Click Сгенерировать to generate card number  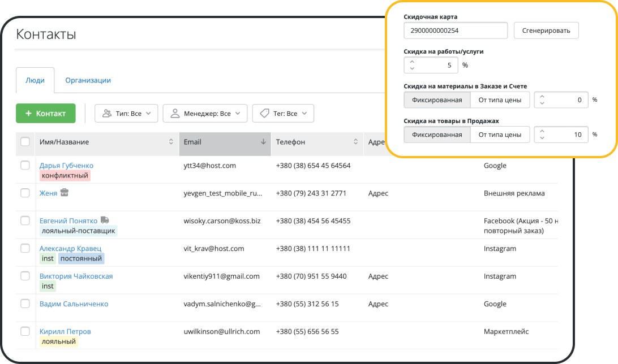pyautogui.click(x=546, y=31)
